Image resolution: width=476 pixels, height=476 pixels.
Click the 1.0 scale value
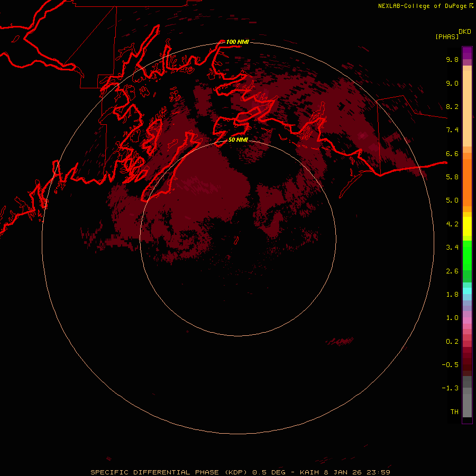click(452, 318)
